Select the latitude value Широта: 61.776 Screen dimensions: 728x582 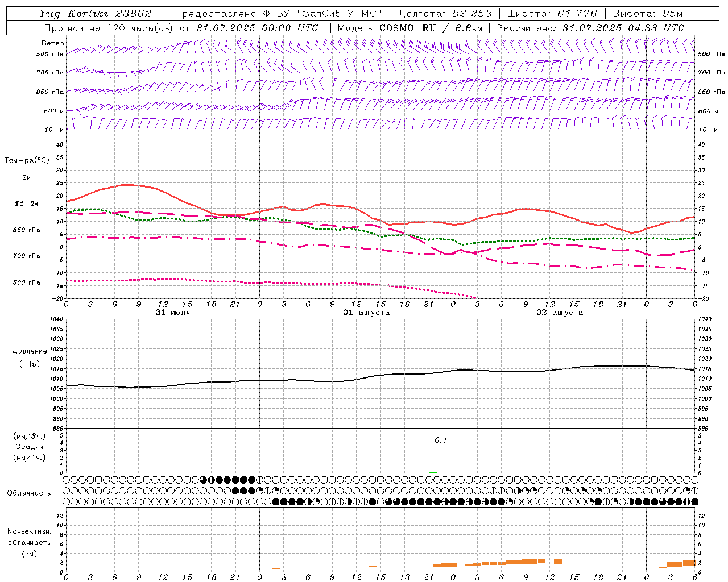pos(552,14)
